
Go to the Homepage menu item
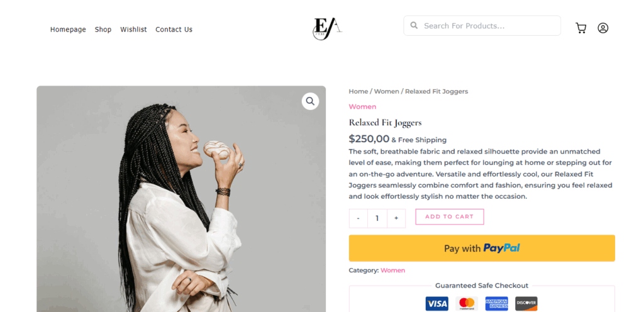[68, 30]
